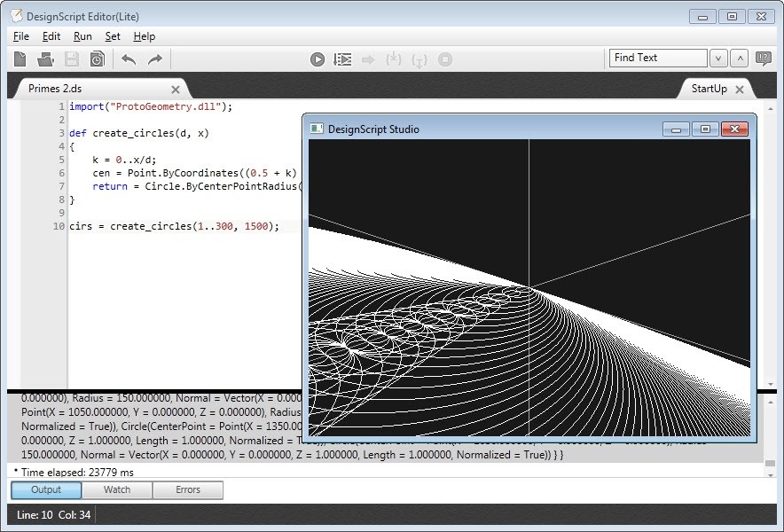Click the New File icon
Screen dimensions: 784x532
click(x=20, y=59)
